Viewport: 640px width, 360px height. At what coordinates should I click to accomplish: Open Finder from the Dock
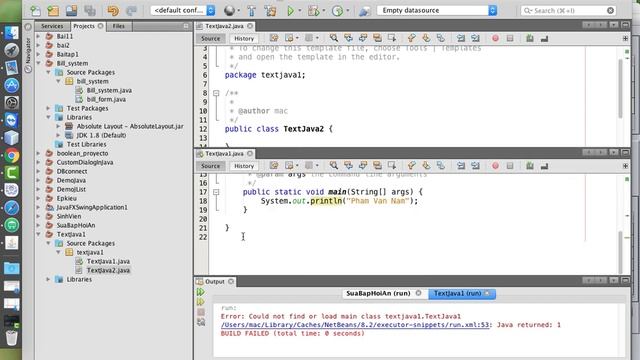[11, 33]
